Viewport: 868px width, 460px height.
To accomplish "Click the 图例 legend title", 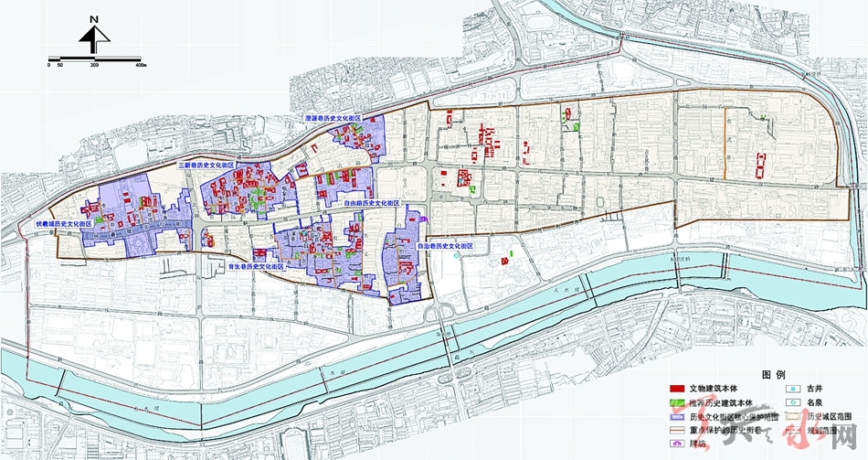I will click(773, 374).
